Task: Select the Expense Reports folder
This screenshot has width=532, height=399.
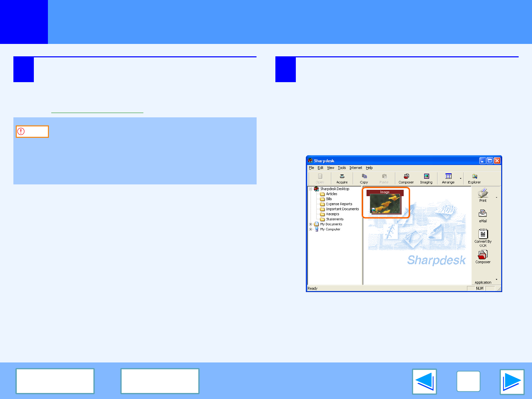Action: coord(339,204)
